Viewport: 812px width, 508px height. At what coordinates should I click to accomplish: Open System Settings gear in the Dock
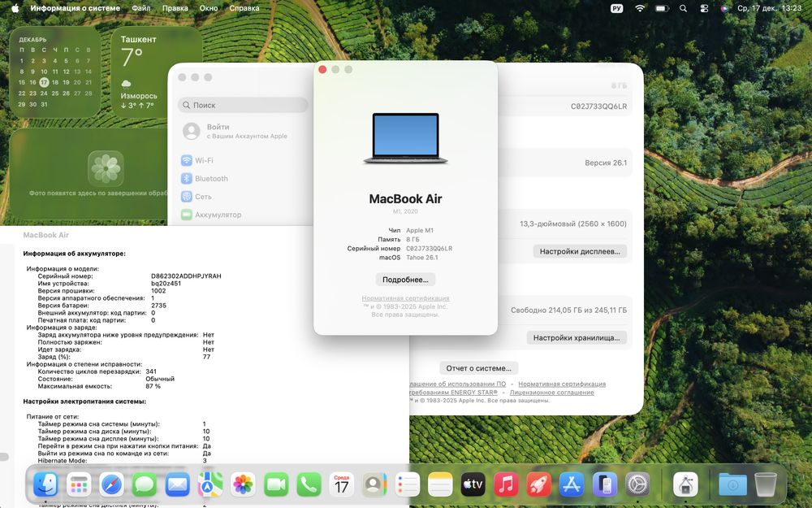(637, 485)
